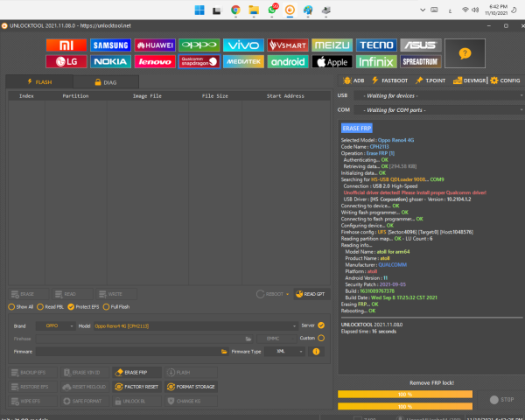Open the help question mark panel

[x=465, y=53]
